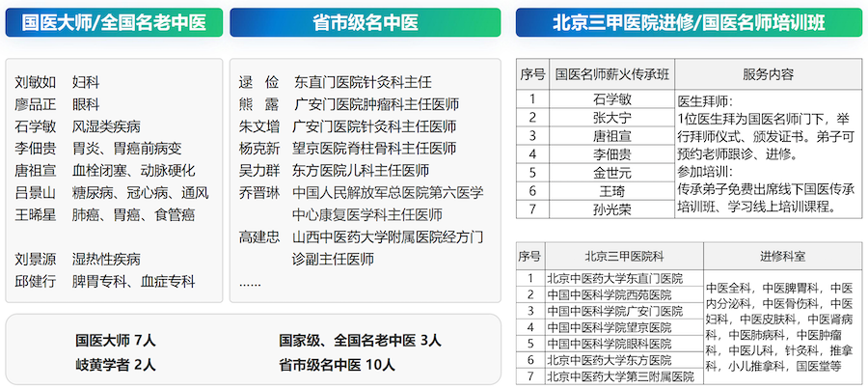
Task: Select the name 逯俭 in the provincial list
Action: click(259, 83)
